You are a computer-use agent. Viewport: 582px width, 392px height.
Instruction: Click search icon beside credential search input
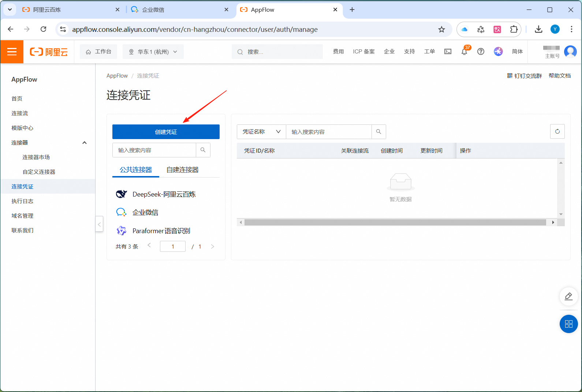379,132
